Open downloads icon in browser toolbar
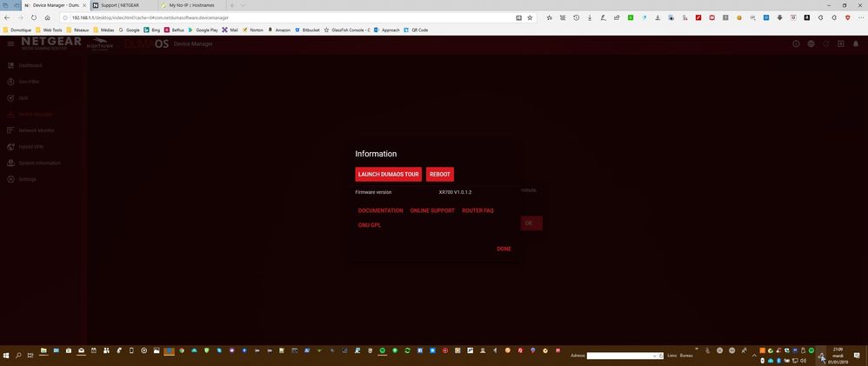 pyautogui.click(x=590, y=17)
